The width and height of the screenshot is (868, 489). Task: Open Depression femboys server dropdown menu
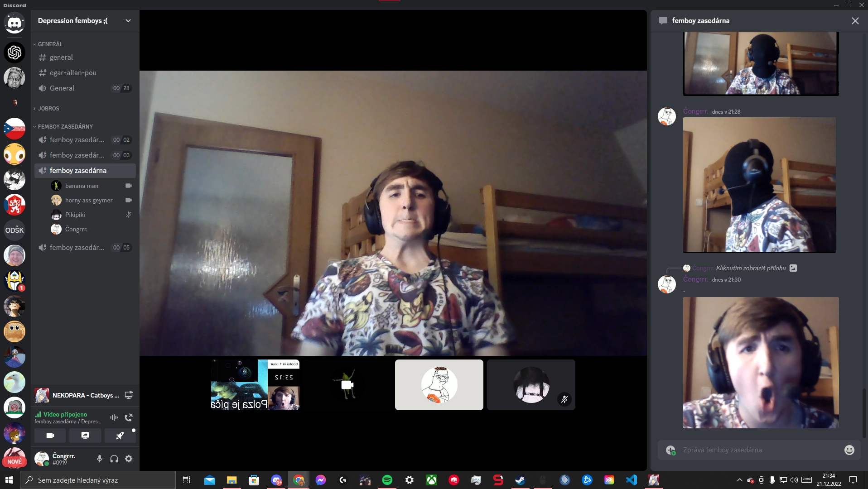click(x=128, y=21)
